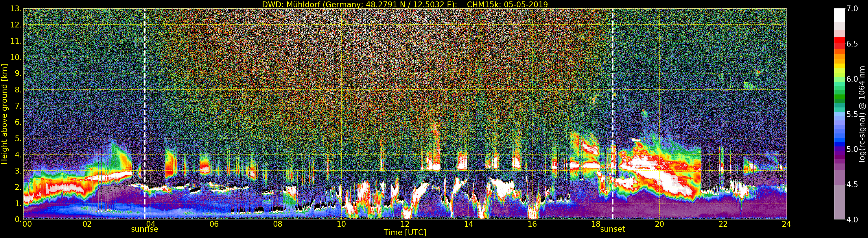Click time tick label 04
The width and height of the screenshot is (868, 238).
click(151, 224)
